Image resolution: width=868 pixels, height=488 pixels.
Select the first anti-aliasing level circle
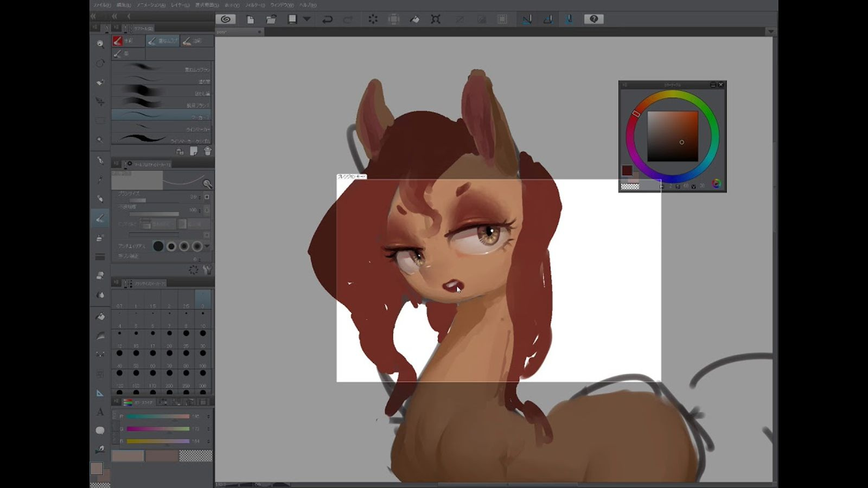[x=158, y=246]
